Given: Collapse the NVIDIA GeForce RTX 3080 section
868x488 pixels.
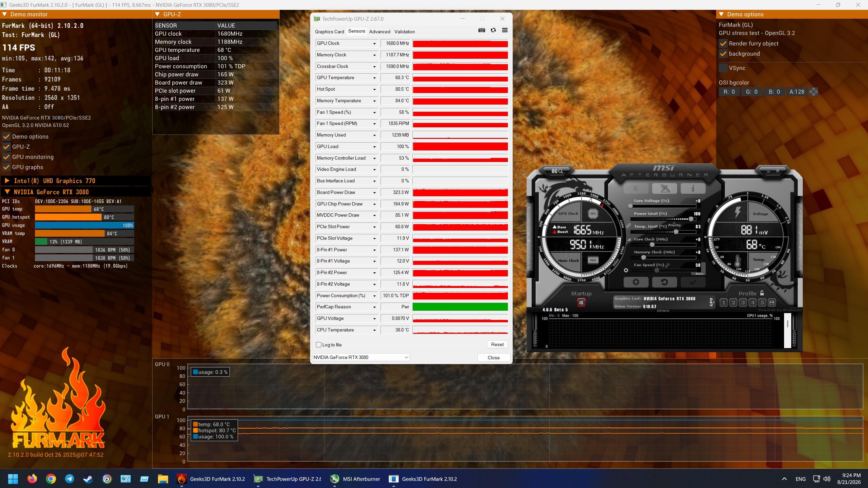Looking at the screenshot, I should tap(7, 192).
